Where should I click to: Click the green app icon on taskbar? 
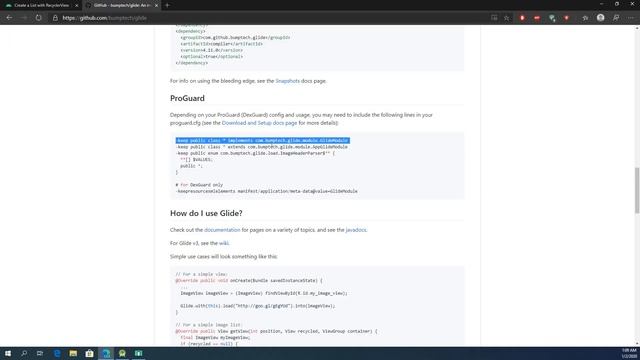pyautogui.click(x=138, y=353)
